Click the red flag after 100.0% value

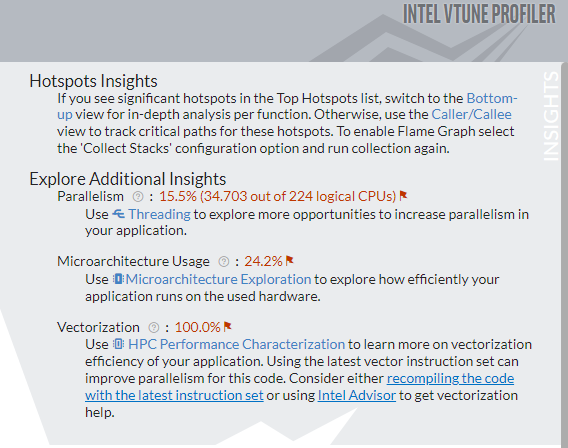coord(227,327)
